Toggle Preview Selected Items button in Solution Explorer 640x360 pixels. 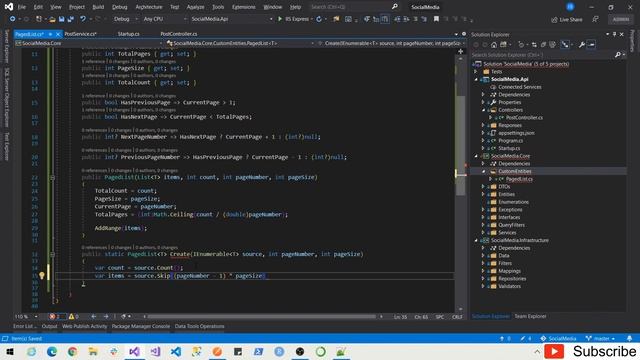[591, 45]
